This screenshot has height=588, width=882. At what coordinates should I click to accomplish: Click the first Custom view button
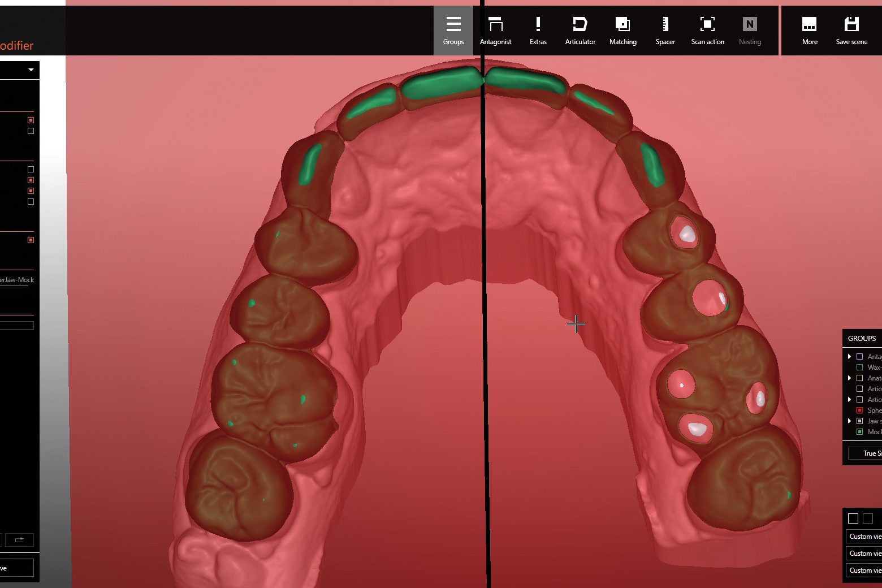[864, 537]
